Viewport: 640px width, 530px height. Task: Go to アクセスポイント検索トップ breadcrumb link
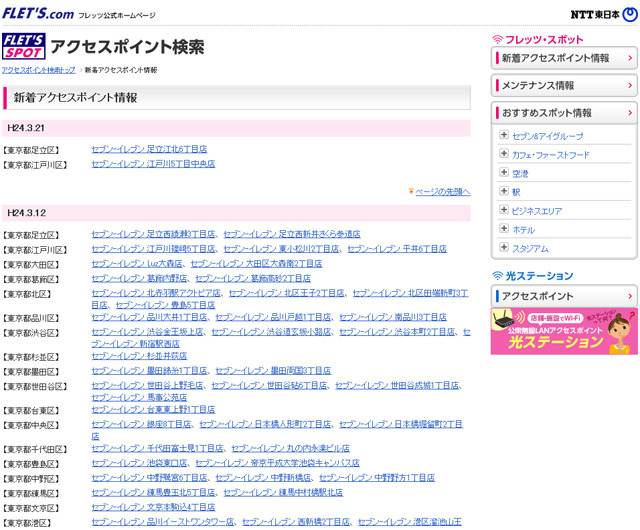(x=39, y=70)
